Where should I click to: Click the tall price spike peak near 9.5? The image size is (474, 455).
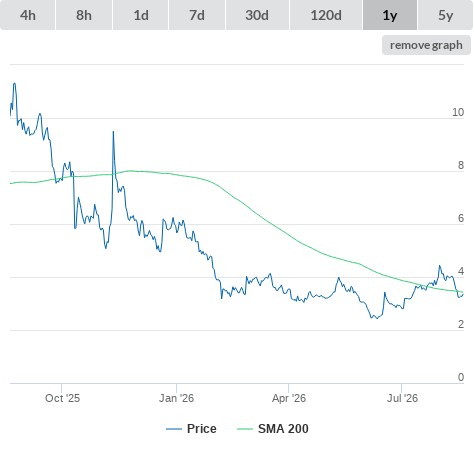pos(113,132)
